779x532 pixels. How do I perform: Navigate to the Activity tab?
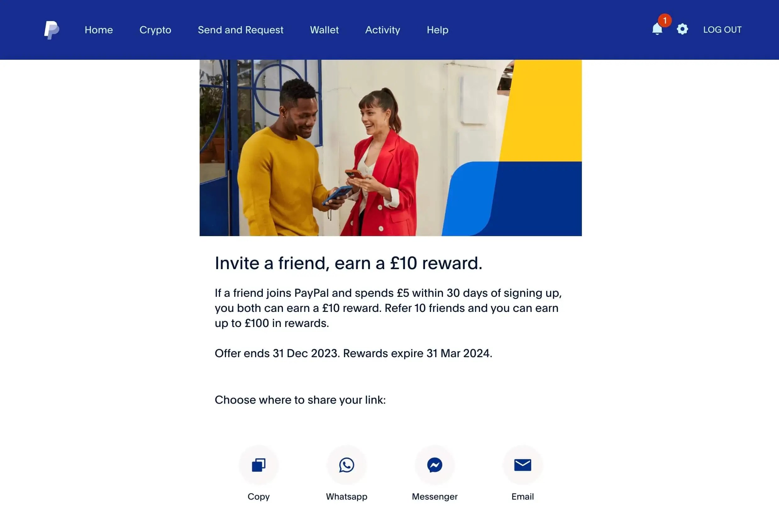[382, 30]
